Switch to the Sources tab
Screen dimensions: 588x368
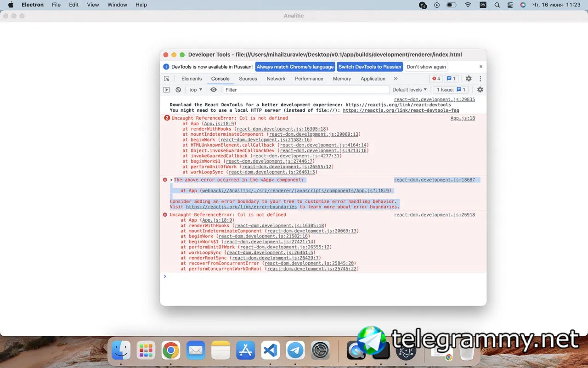click(x=248, y=79)
